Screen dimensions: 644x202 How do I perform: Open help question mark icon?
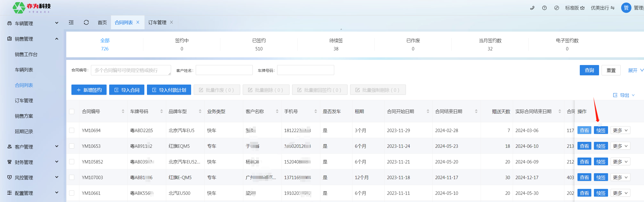point(544,8)
